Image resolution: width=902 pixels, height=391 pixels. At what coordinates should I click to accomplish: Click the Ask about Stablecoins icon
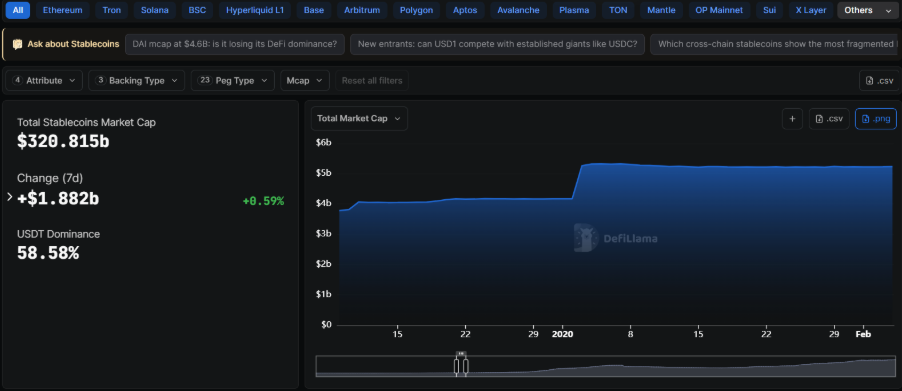click(18, 44)
